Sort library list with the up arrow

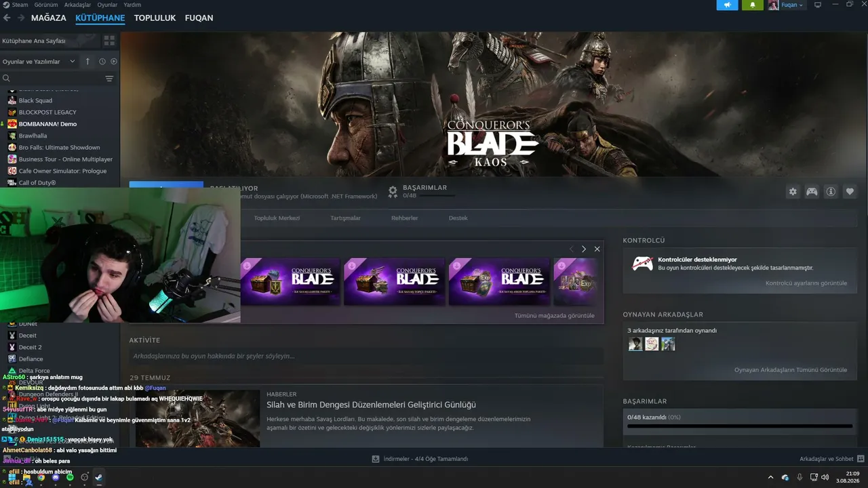click(x=87, y=62)
